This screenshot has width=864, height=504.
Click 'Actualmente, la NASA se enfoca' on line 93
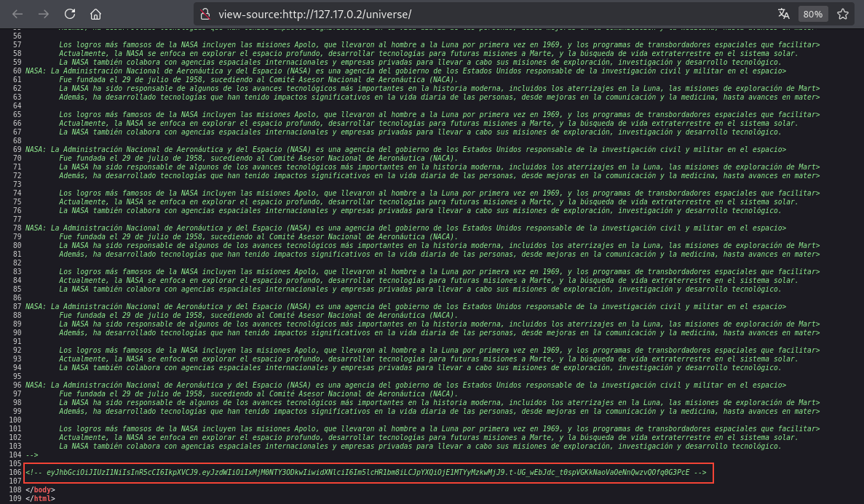[122, 359]
